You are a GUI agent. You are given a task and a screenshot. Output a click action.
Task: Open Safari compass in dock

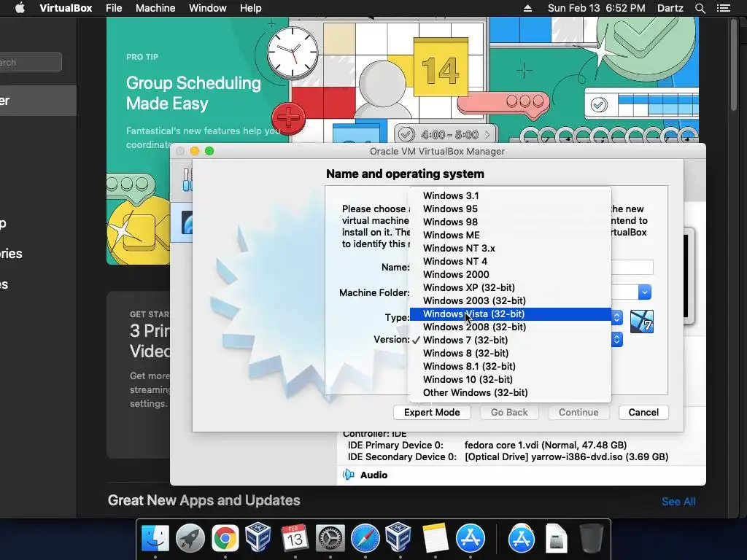click(x=365, y=539)
